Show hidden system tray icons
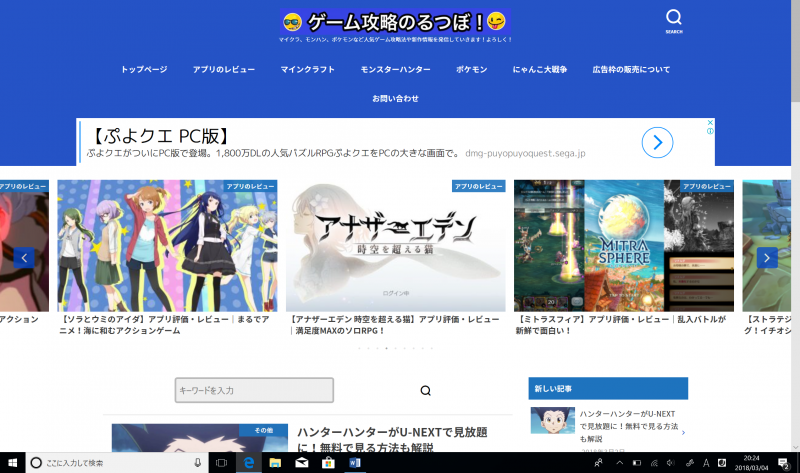Viewport: 800px width, 473px height. (619, 463)
